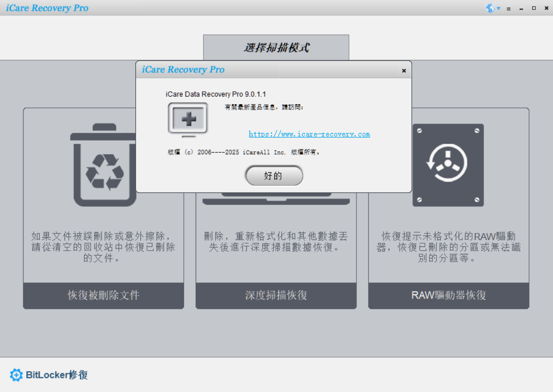This screenshot has height=392, width=553.
Task: Maximize the iCare Recovery Pro main window
Action: (534, 8)
